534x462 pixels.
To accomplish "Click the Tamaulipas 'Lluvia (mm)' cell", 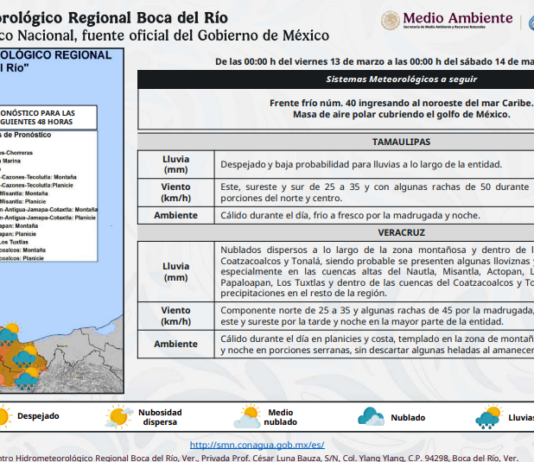I will pos(176,164).
